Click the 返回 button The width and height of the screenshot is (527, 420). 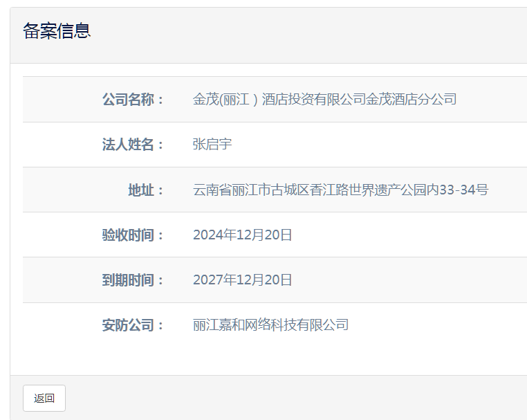(x=44, y=398)
